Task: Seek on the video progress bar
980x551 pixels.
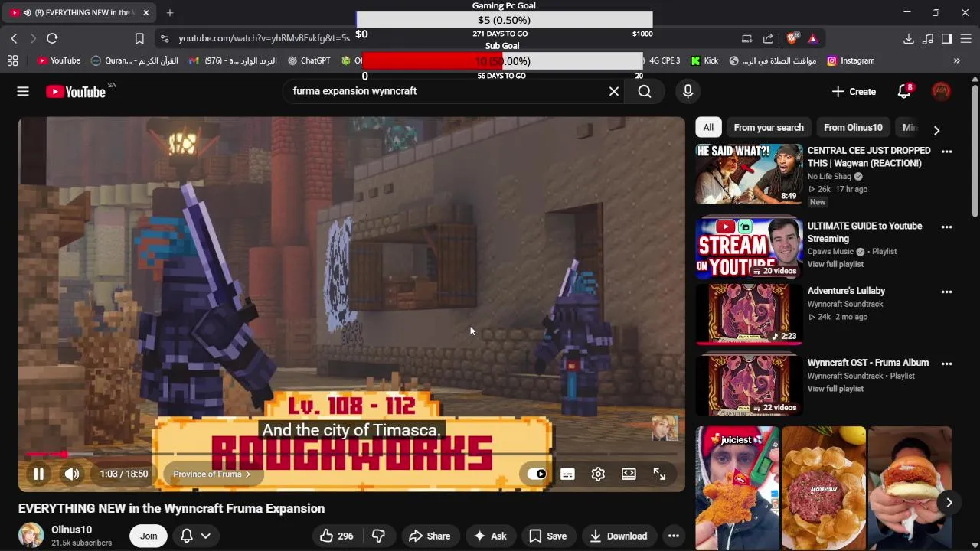Action: [351, 455]
